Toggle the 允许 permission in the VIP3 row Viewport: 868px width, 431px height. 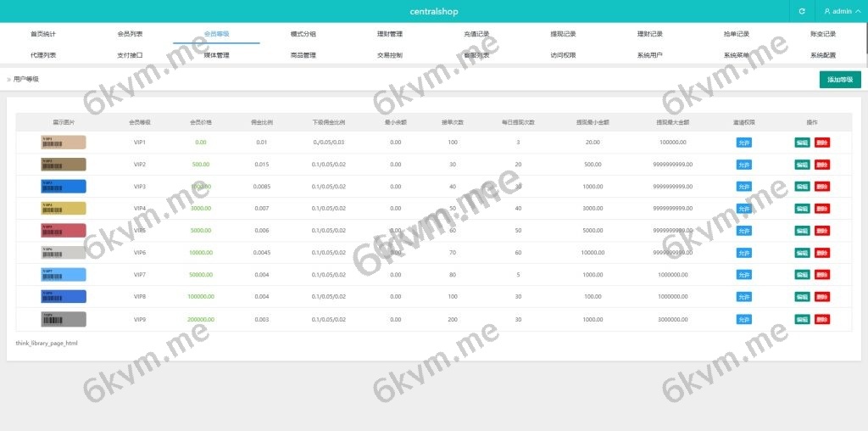pos(744,187)
